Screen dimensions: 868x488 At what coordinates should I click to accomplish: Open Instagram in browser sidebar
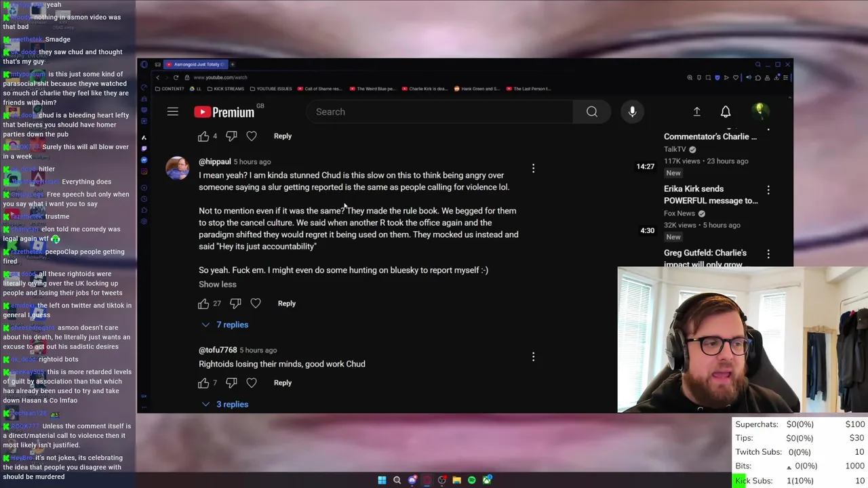(x=144, y=171)
